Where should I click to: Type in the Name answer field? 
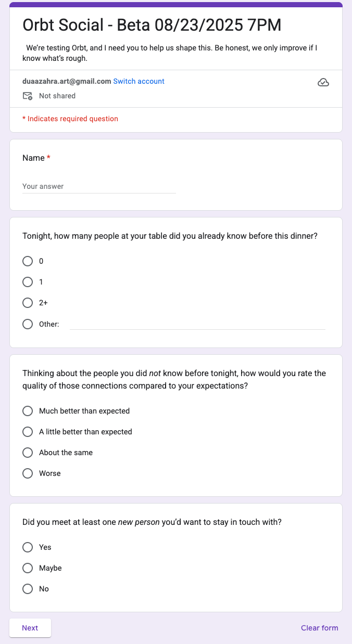point(99,186)
